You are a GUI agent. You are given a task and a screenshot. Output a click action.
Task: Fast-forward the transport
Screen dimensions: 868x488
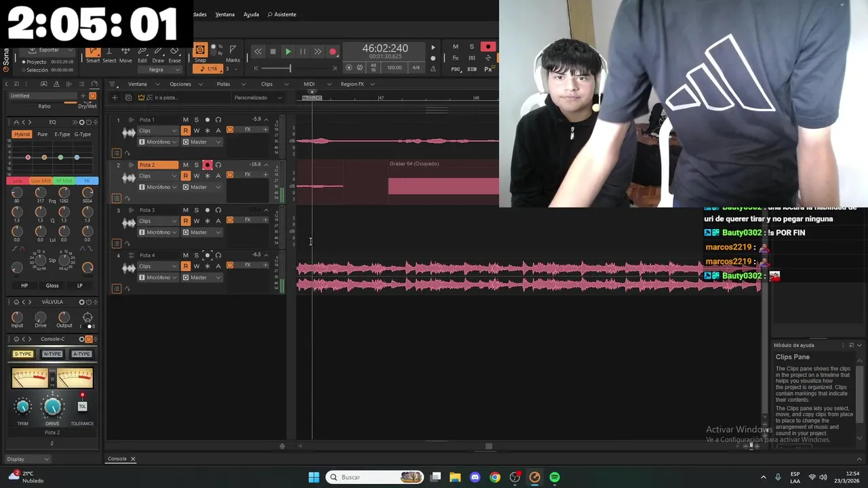(317, 52)
